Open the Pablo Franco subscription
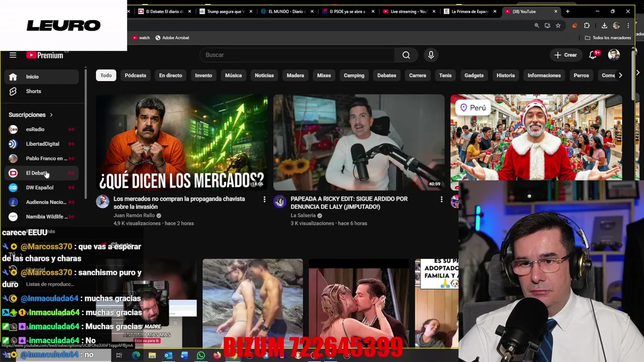The width and height of the screenshot is (644, 362). click(x=41, y=158)
